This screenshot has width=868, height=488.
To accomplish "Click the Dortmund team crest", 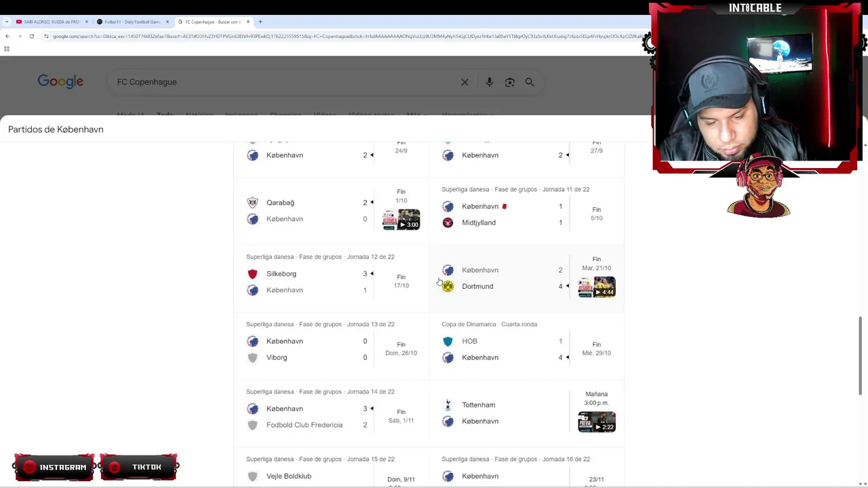I will (x=448, y=286).
